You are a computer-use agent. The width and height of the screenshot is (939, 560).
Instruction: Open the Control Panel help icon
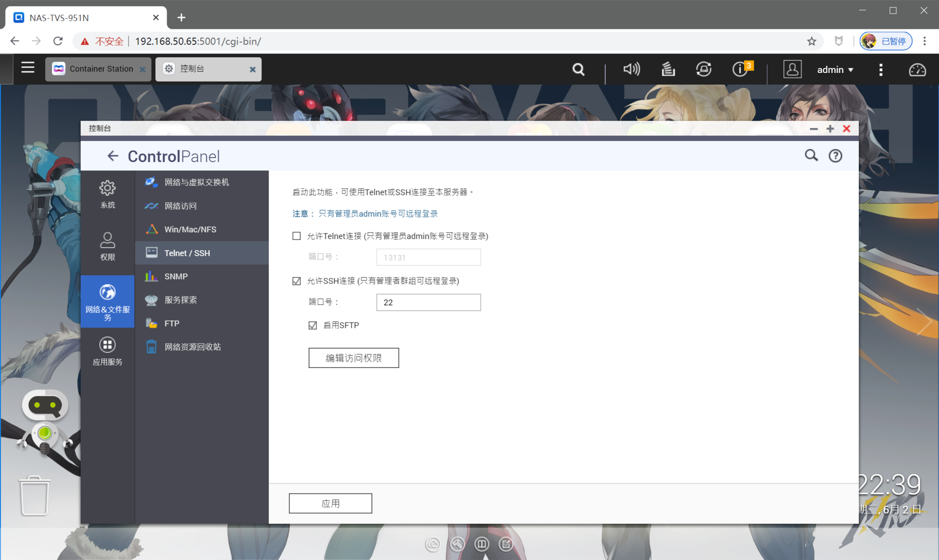[835, 156]
